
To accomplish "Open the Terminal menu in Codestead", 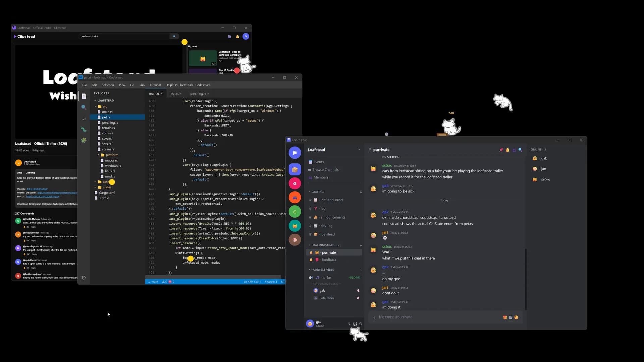I will (x=155, y=85).
